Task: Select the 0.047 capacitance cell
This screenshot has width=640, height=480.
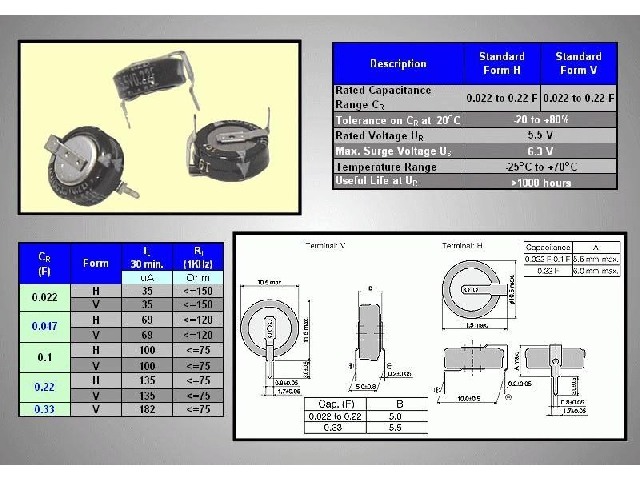Action: point(44,325)
